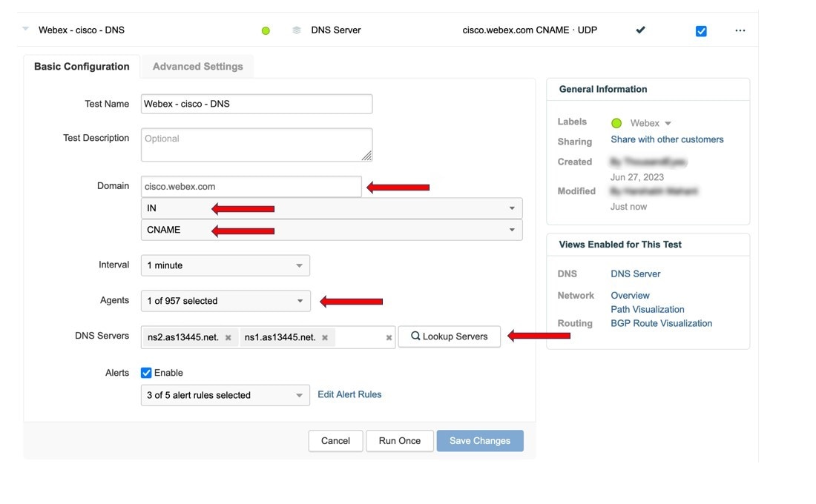The width and height of the screenshot is (816, 504).
Task: Collapse the Webex - cisco - DNS test row
Action: click(25, 29)
